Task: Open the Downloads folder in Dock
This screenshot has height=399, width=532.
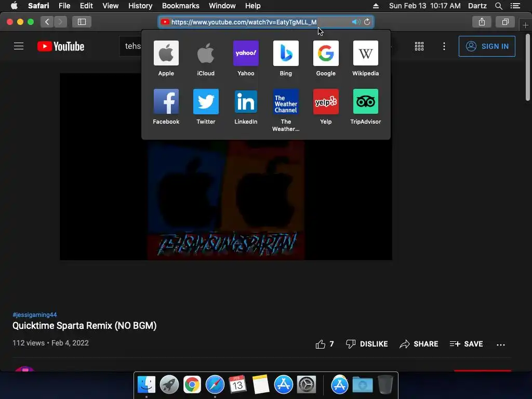Action: [x=362, y=384]
